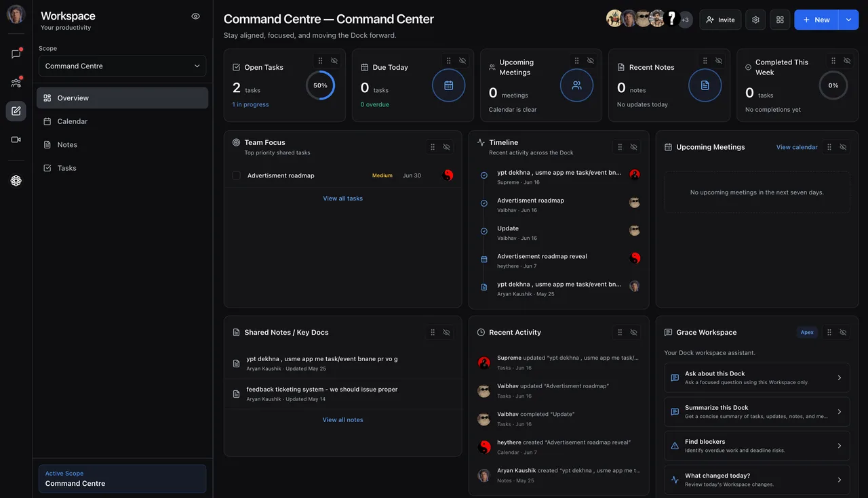Expand the New button dropdown arrow
Viewport: 868px width, 498px height.
pos(848,20)
